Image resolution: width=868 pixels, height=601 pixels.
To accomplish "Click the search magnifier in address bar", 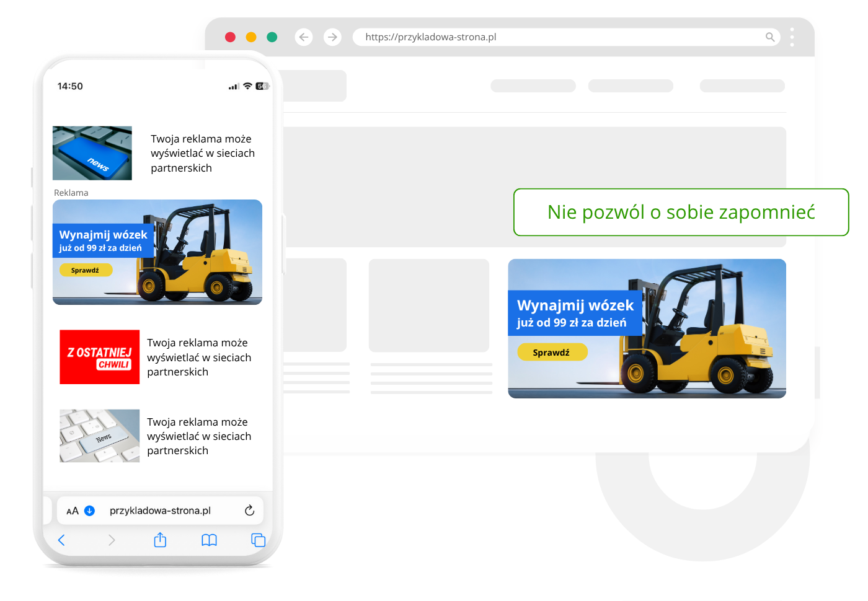I will [x=769, y=37].
